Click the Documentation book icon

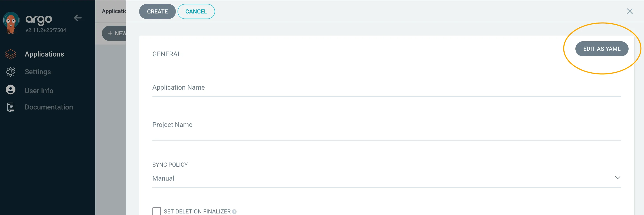11,107
